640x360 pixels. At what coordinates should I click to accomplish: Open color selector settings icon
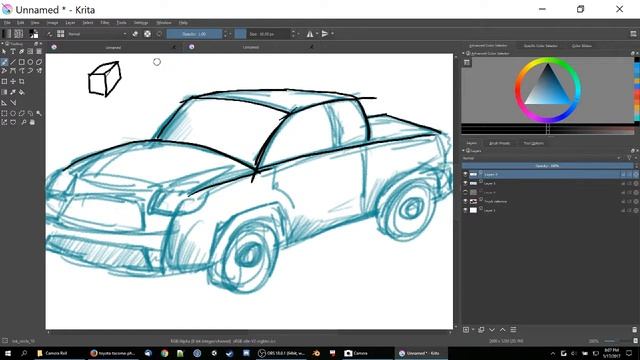(x=467, y=62)
